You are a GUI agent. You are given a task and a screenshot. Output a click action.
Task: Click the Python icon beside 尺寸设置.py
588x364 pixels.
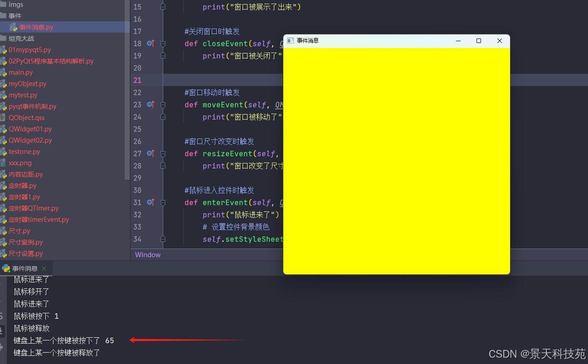3,254
